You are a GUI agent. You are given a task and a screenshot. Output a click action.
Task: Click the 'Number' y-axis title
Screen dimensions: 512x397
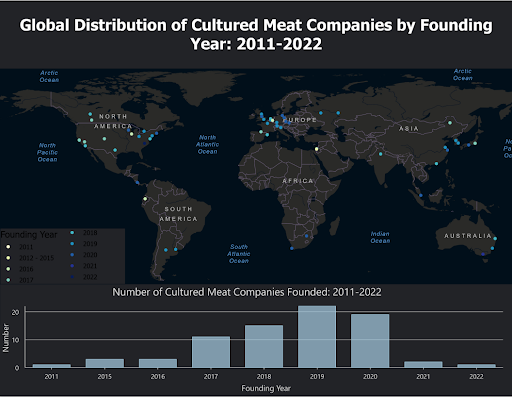6,338
